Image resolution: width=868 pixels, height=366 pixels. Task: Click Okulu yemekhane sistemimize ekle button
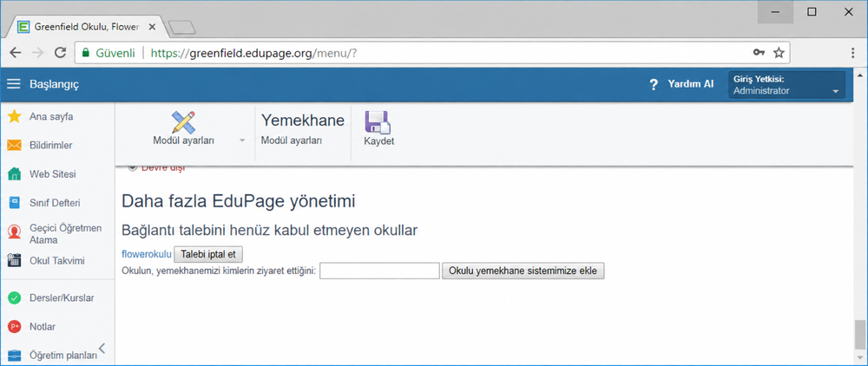[523, 271]
